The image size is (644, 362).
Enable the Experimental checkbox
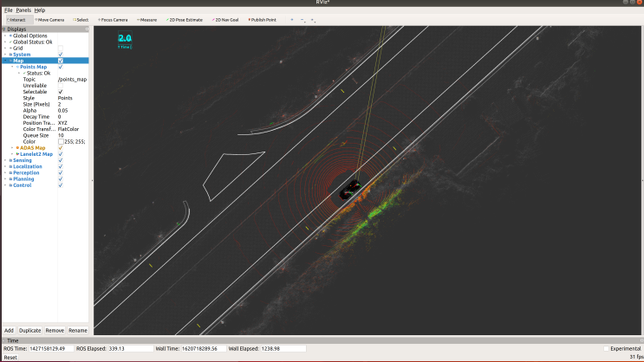click(x=606, y=348)
